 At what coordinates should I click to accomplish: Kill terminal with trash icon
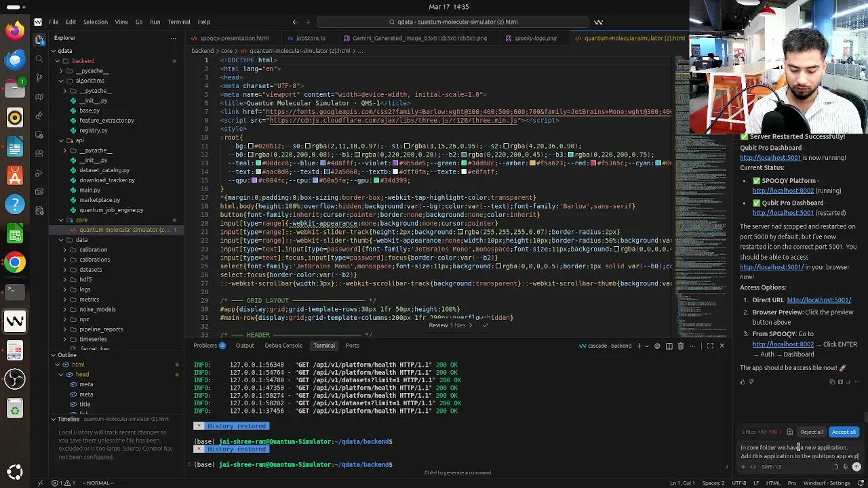click(681, 346)
